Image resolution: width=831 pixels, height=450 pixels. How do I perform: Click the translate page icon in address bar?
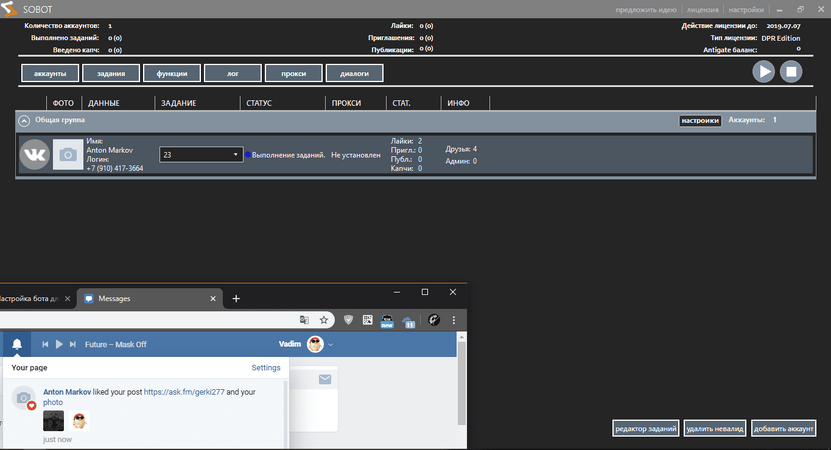point(305,320)
